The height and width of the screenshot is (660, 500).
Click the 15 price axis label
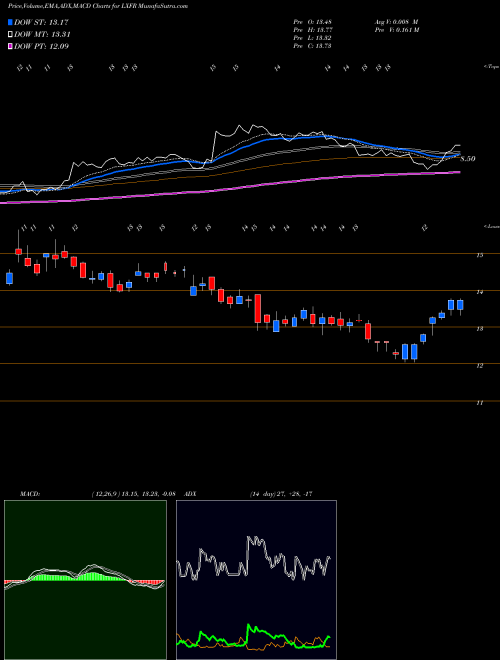coord(479,255)
